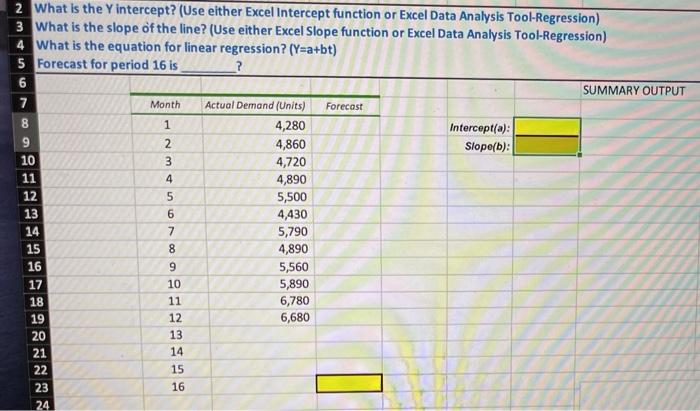Select the 'Month' column header cell

coord(165,104)
